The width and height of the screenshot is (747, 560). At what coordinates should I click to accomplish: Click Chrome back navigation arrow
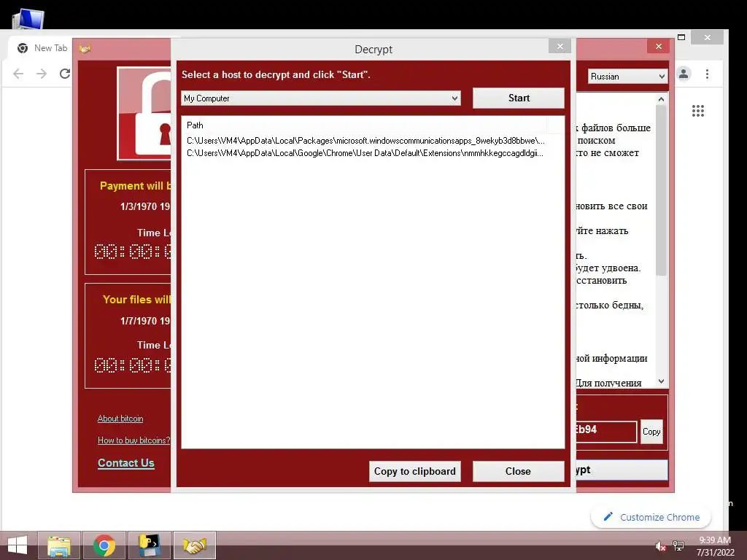coord(18,74)
